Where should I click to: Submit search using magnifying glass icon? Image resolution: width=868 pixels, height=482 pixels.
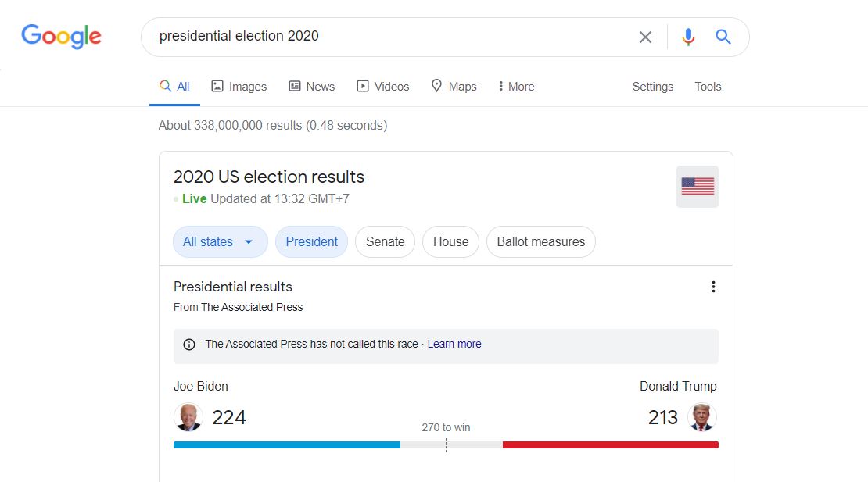pyautogui.click(x=723, y=37)
